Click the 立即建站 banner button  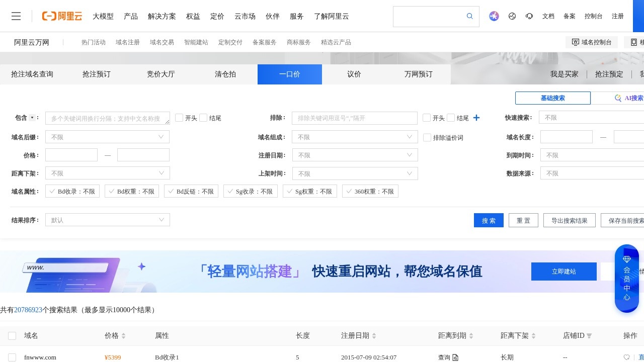(564, 271)
